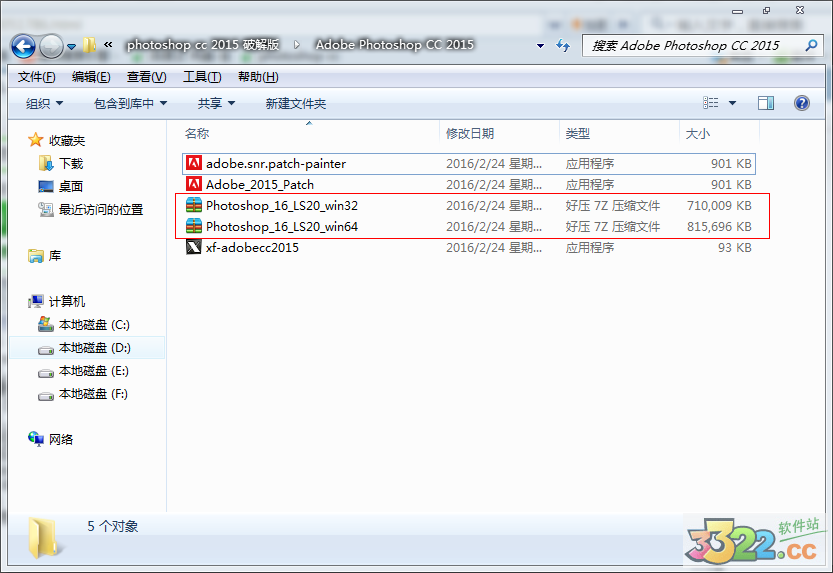Click the Forward navigation arrow
The height and width of the screenshot is (573, 833).
click(51, 46)
